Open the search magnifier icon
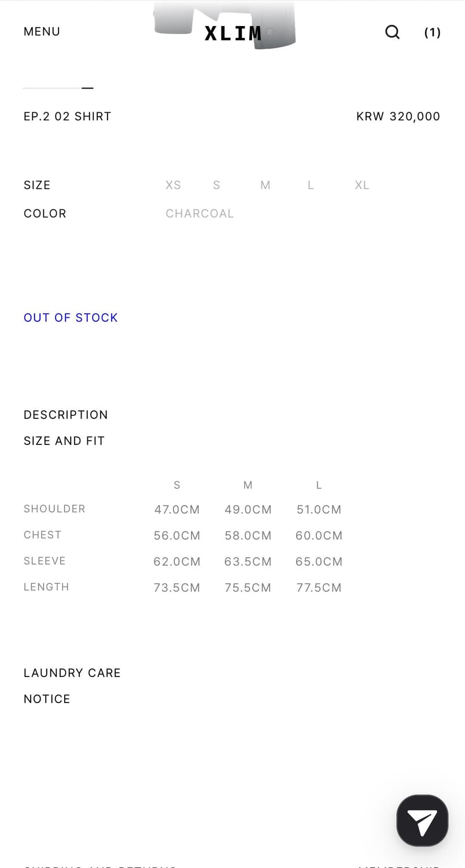 [x=392, y=32]
